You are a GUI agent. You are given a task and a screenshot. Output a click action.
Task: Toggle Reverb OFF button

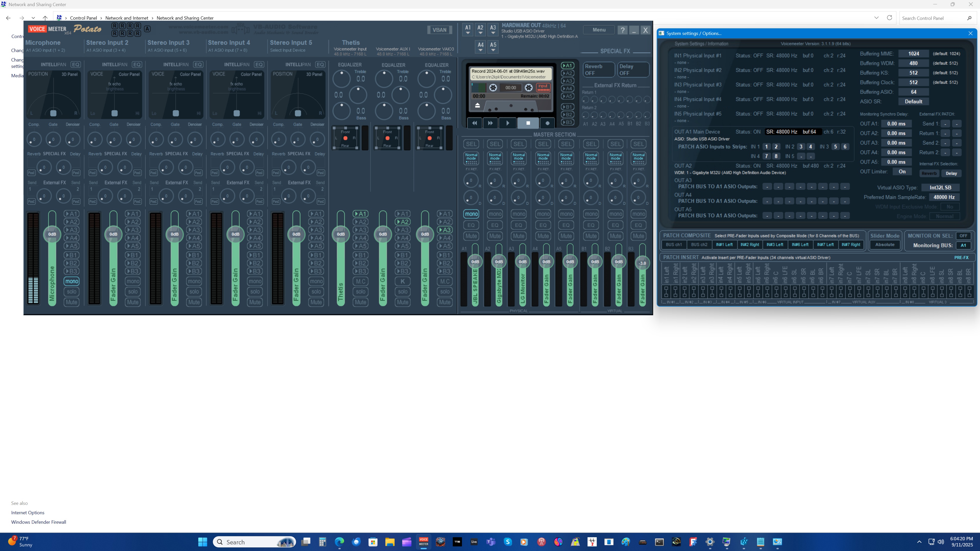[x=599, y=70]
